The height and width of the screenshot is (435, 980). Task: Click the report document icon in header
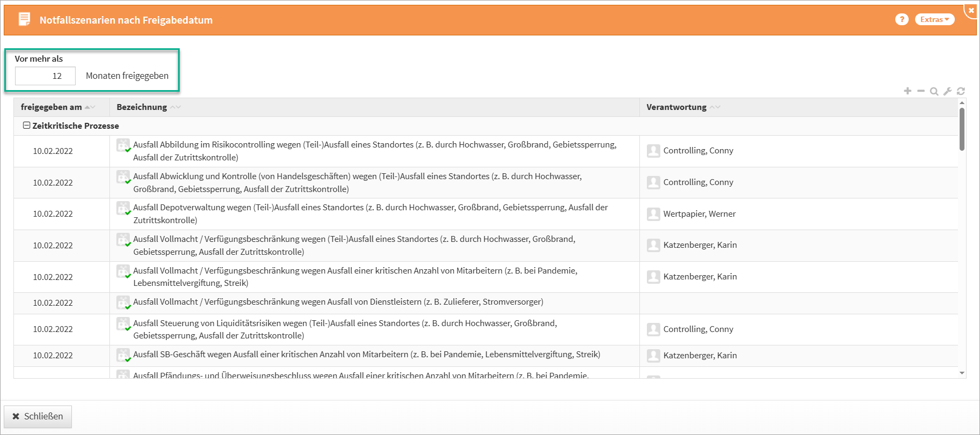click(24, 20)
